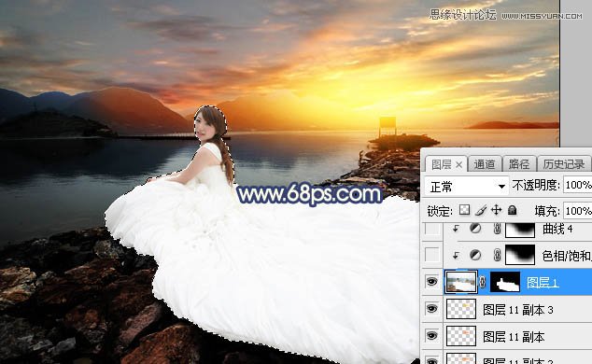
Task: Click the 图层 11 副本 3 thumbnail
Action: [x=461, y=309]
